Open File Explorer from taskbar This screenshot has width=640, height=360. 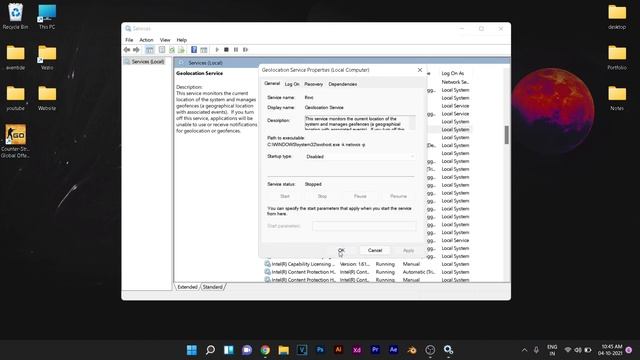pos(284,350)
